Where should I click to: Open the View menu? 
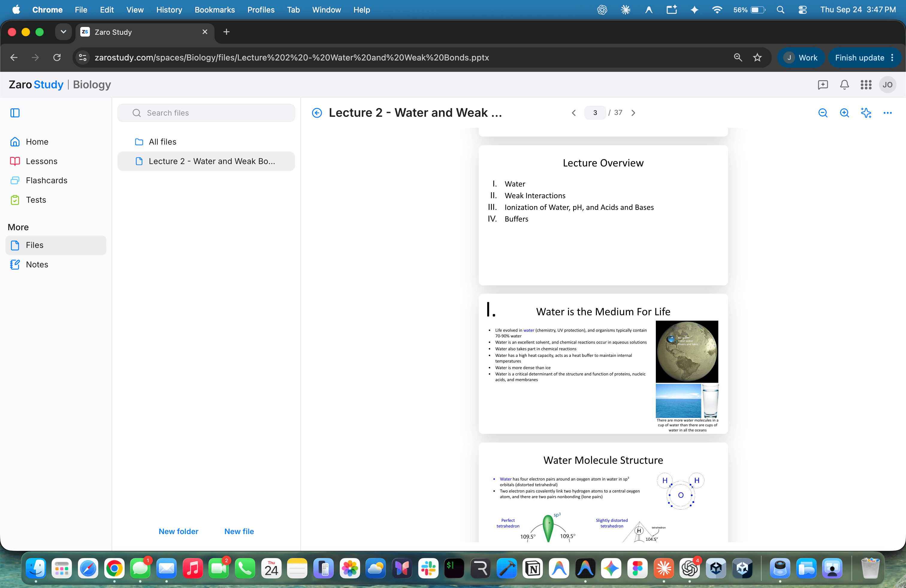(135, 10)
